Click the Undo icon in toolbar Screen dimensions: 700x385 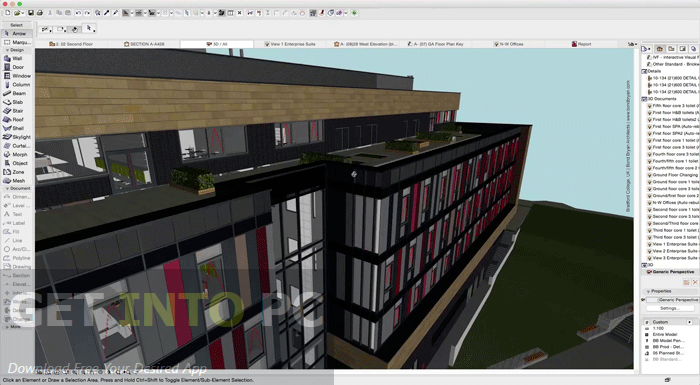(x=78, y=13)
